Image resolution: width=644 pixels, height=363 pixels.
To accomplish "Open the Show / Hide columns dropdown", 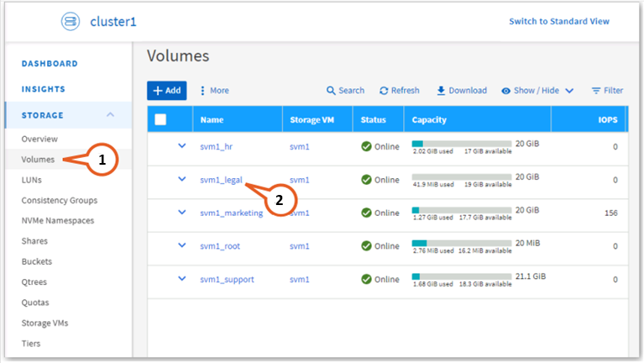I will pyautogui.click(x=537, y=91).
